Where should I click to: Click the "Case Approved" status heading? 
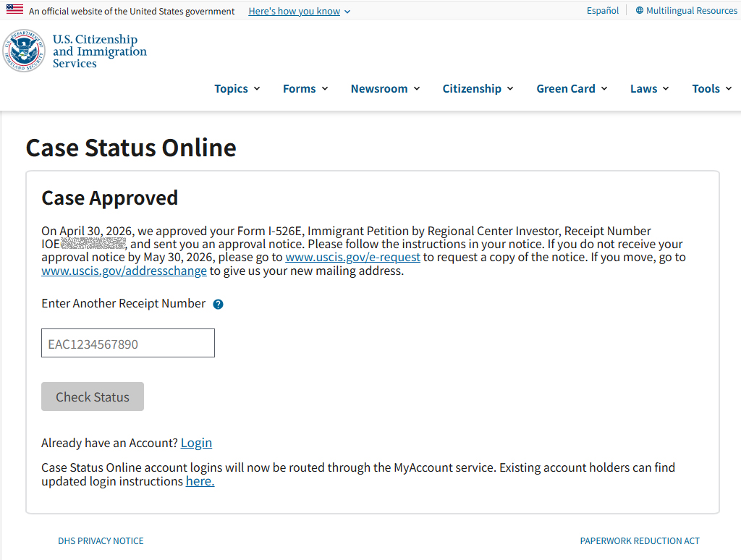pyautogui.click(x=110, y=198)
